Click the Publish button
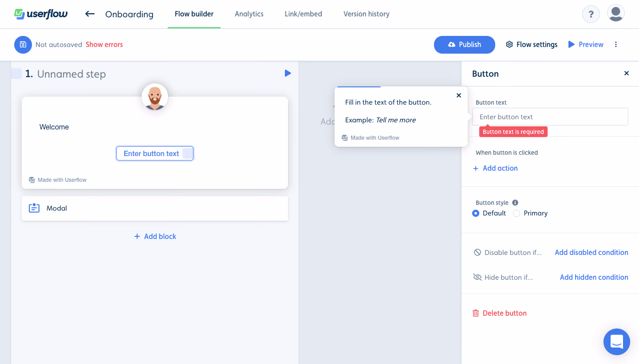This screenshot has height=364, width=639. (465, 44)
